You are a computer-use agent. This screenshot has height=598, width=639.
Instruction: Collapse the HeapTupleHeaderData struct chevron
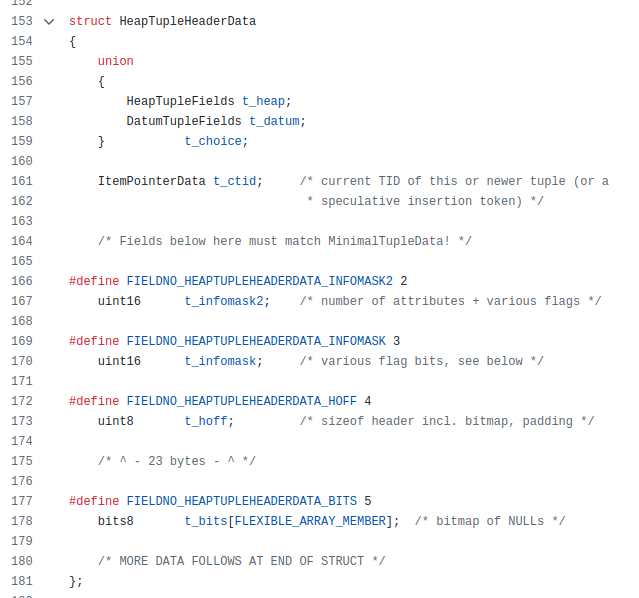48,21
